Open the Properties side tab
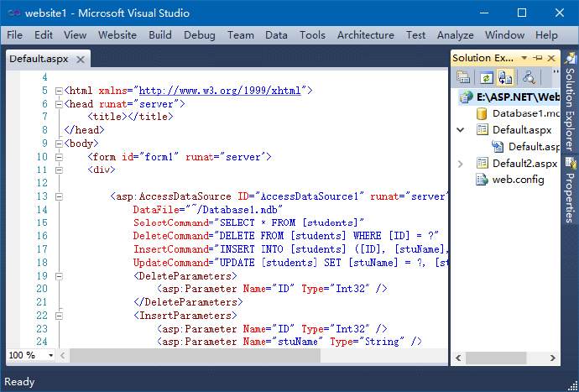 tap(571, 191)
